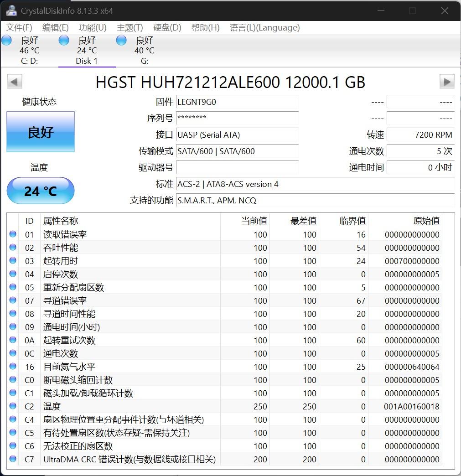Click status dot of attribute C0 断电磁头缩回计数
Image resolution: width=461 pixels, height=476 pixels.
pyautogui.click(x=13, y=379)
